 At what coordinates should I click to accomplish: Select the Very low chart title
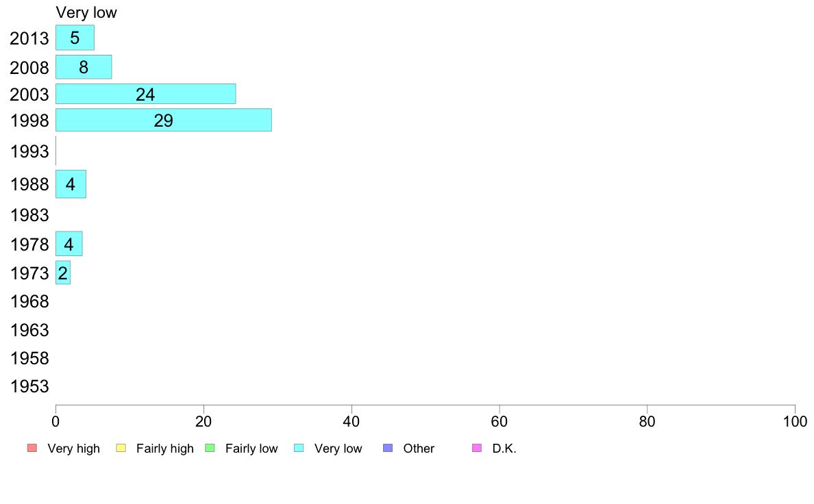click(86, 12)
